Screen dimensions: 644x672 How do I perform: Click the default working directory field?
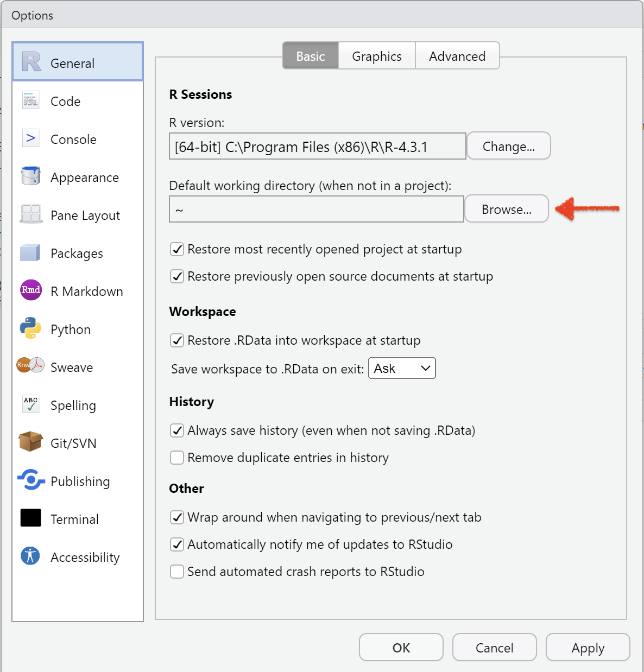(x=317, y=209)
